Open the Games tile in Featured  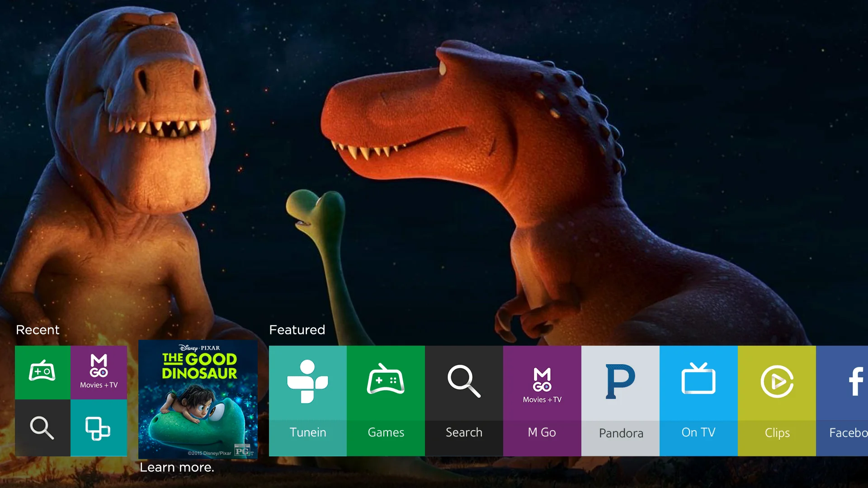(x=386, y=401)
